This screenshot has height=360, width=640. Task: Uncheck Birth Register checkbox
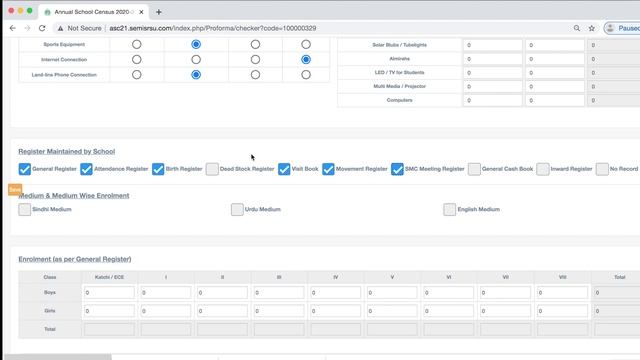tap(158, 169)
